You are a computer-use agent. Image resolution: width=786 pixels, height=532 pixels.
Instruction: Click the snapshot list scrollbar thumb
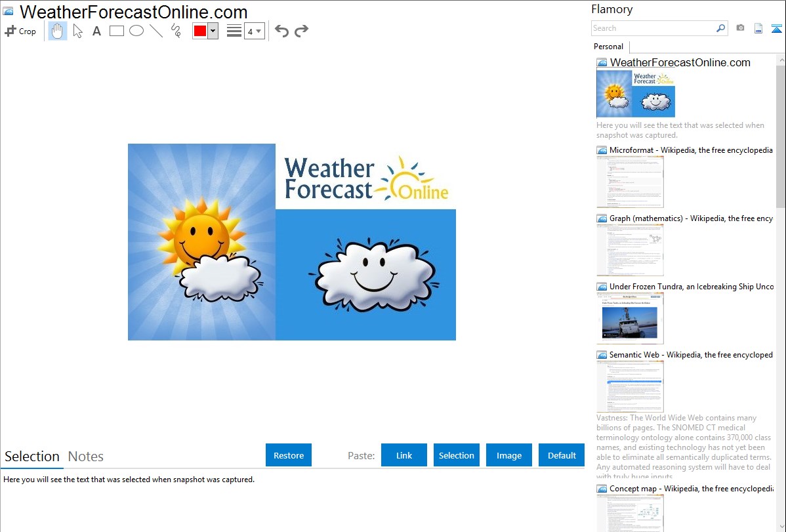[x=781, y=135]
